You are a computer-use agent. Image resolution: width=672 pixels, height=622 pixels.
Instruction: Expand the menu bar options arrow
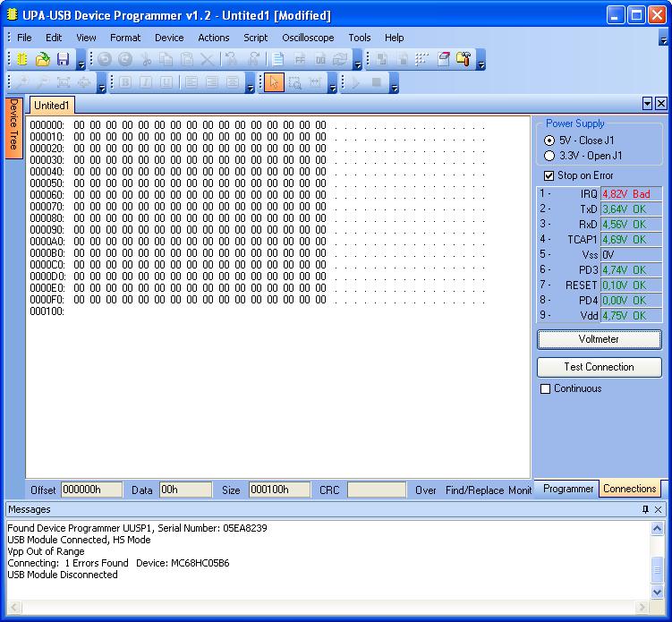pyautogui.click(x=663, y=38)
